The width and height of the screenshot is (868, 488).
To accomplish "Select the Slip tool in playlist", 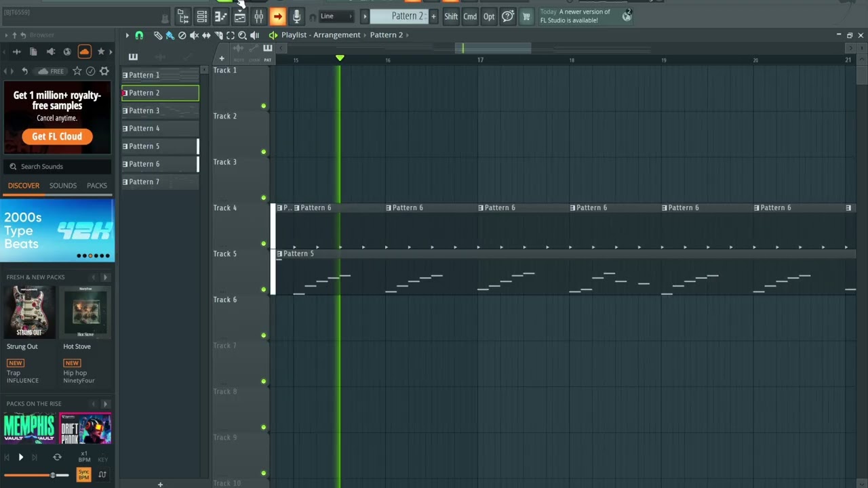I will (206, 35).
